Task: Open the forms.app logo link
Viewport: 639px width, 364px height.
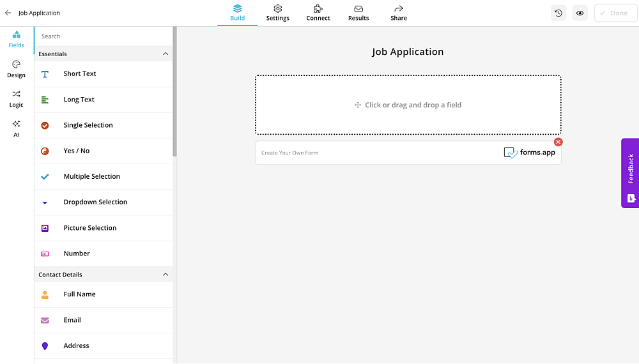Action: coord(529,152)
